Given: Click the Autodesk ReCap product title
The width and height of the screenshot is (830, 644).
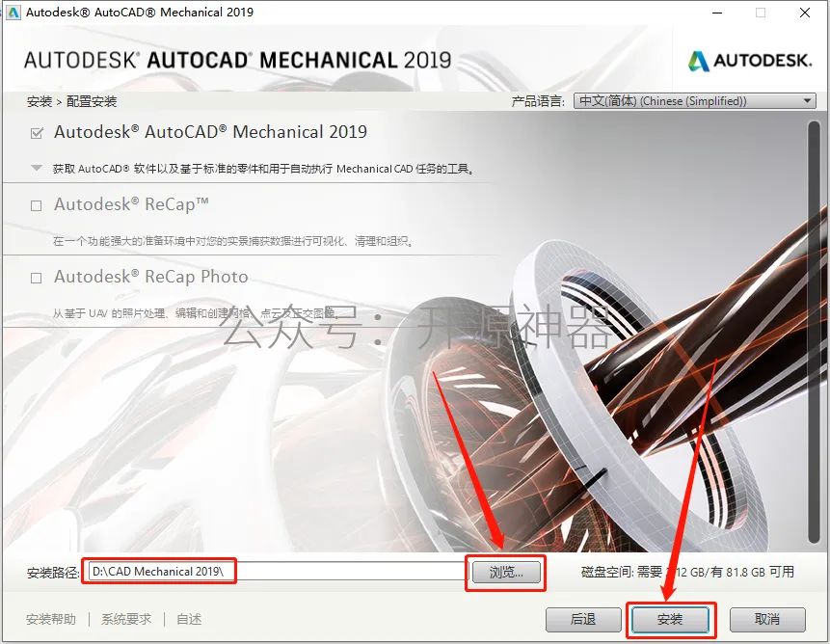Looking at the screenshot, I should pyautogui.click(x=131, y=204).
